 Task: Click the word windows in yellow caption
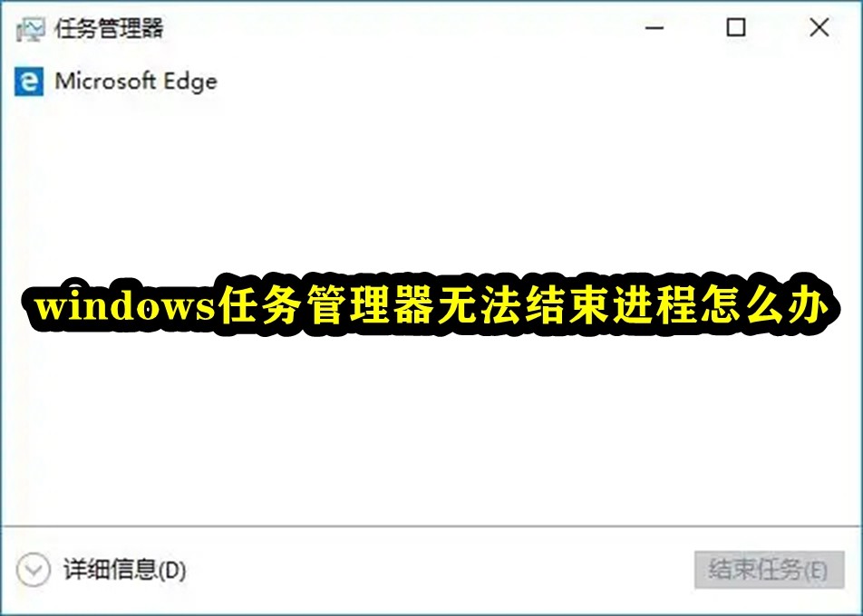[125, 306]
